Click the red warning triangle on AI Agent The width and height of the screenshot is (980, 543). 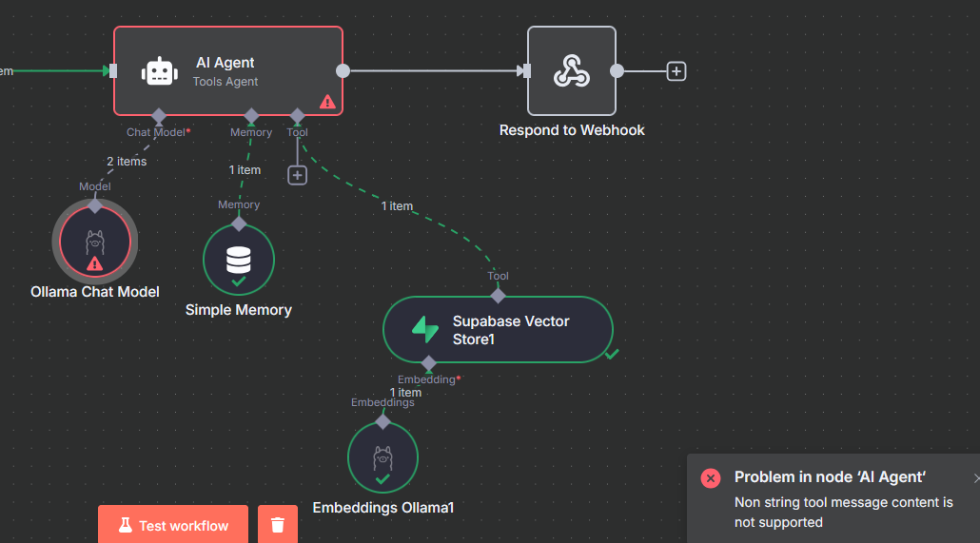pyautogui.click(x=327, y=102)
